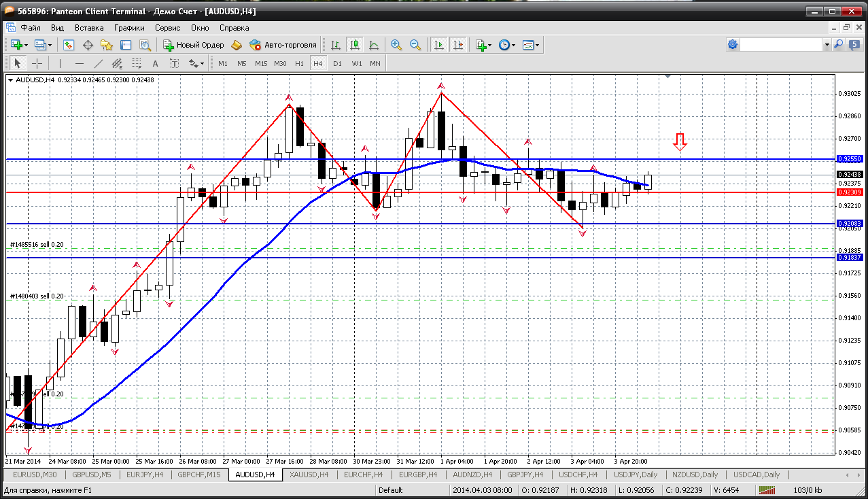
Task: Click the zoom in magnifier icon
Action: coord(396,45)
